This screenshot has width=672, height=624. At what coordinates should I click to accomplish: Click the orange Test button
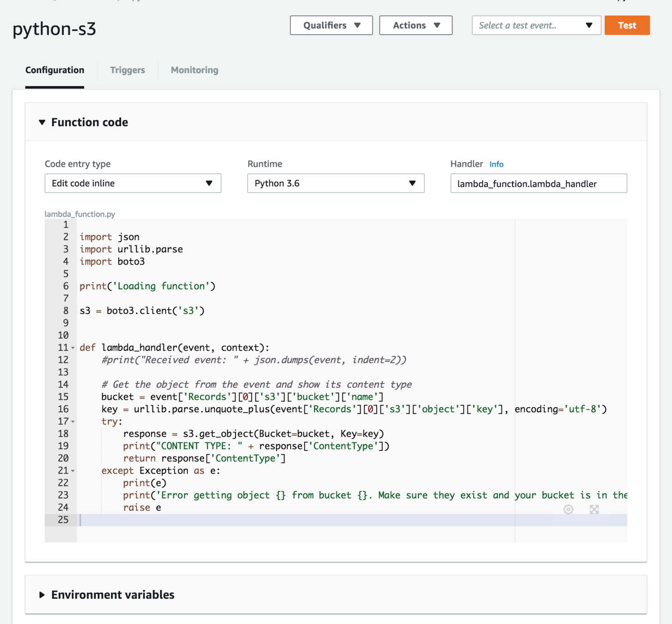(627, 25)
